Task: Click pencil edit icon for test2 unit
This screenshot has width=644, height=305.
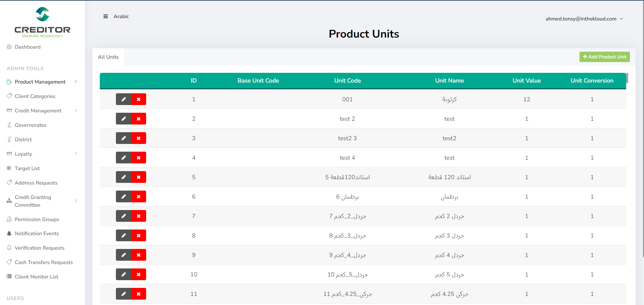Action: click(123, 138)
